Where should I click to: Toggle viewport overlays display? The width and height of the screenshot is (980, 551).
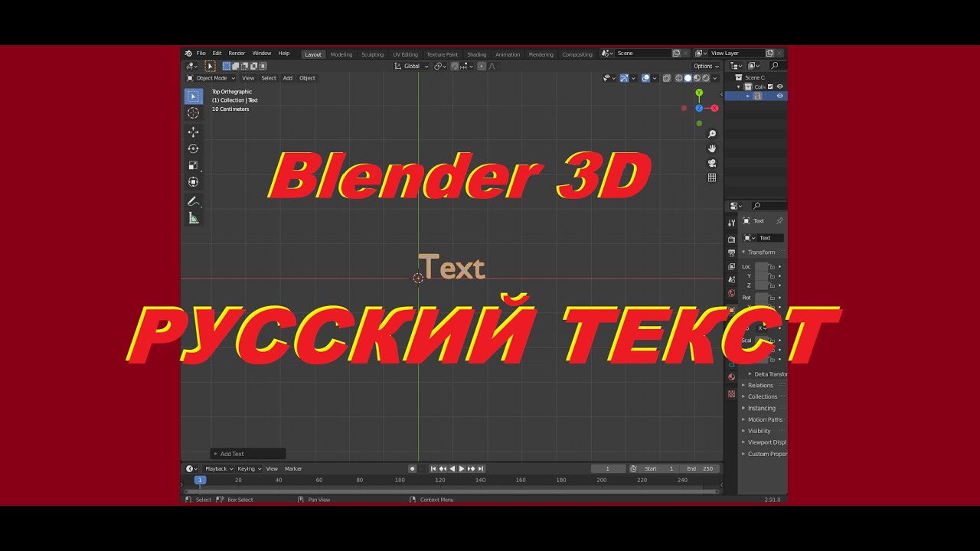coord(646,78)
